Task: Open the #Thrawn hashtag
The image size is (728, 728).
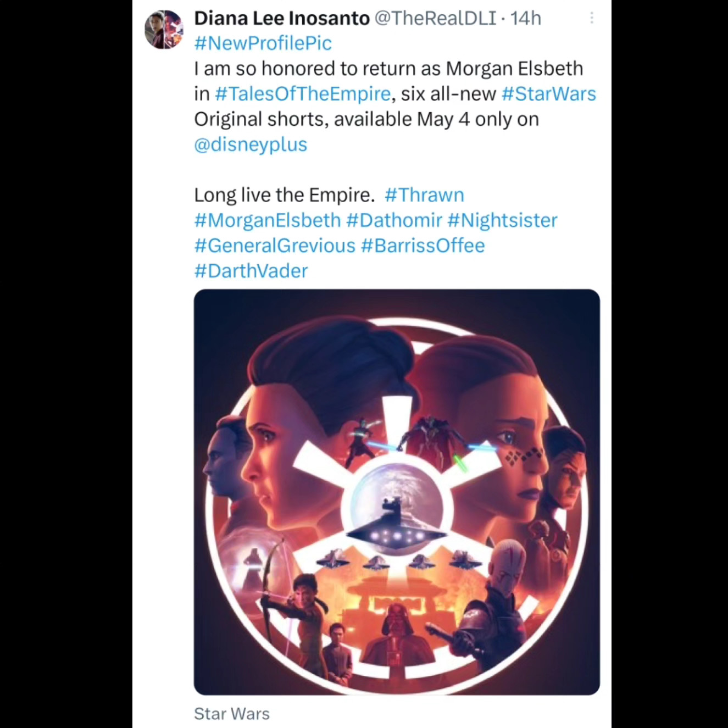Action: pos(424,195)
